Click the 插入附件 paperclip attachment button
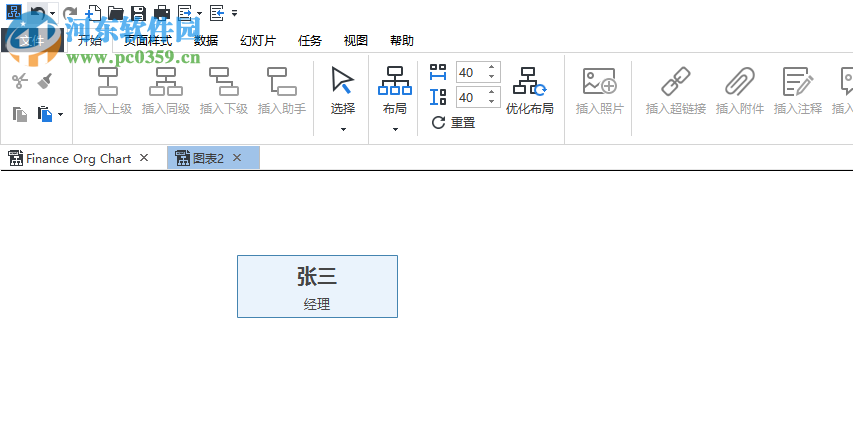This screenshot has height=443, width=853. [740, 90]
